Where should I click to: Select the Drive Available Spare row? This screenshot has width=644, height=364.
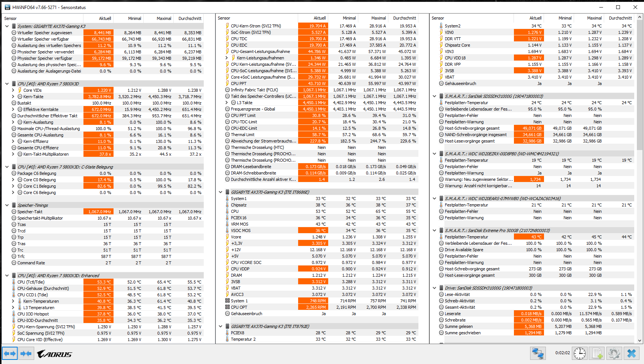point(536,250)
